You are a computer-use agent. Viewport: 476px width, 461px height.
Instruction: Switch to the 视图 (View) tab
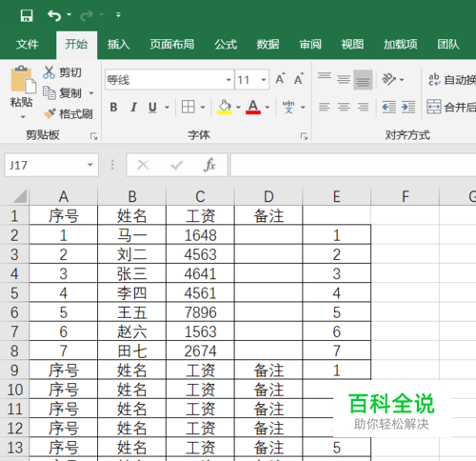(x=352, y=45)
